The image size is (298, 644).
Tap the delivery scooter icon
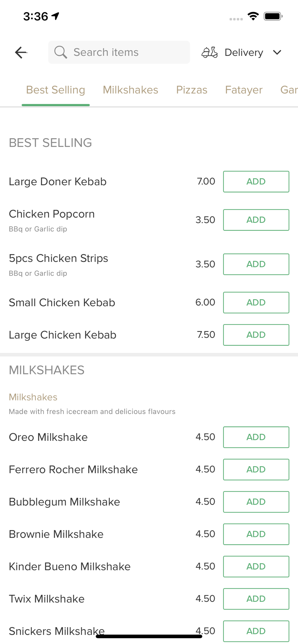[210, 52]
